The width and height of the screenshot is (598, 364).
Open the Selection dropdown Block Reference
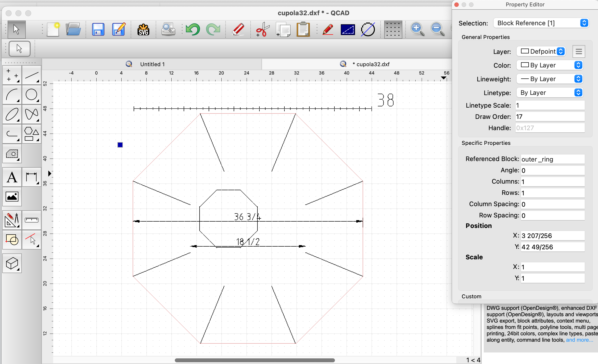click(541, 23)
